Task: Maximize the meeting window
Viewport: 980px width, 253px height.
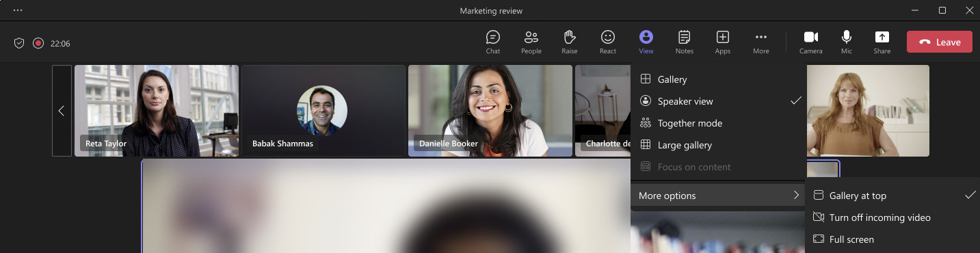Action: click(x=942, y=10)
